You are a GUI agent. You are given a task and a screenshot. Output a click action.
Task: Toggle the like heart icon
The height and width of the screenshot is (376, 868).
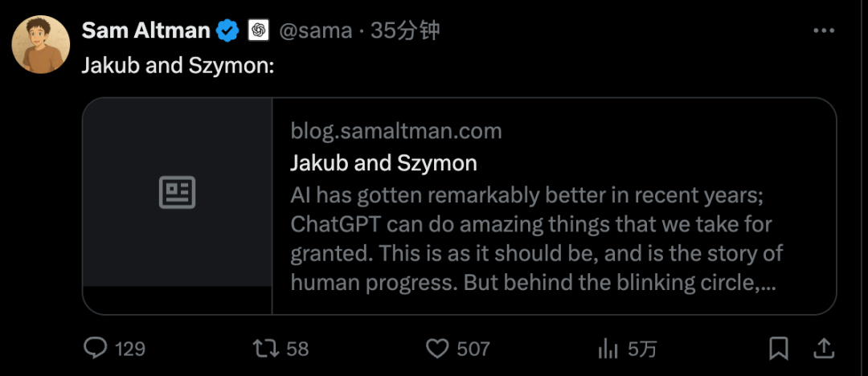436,348
